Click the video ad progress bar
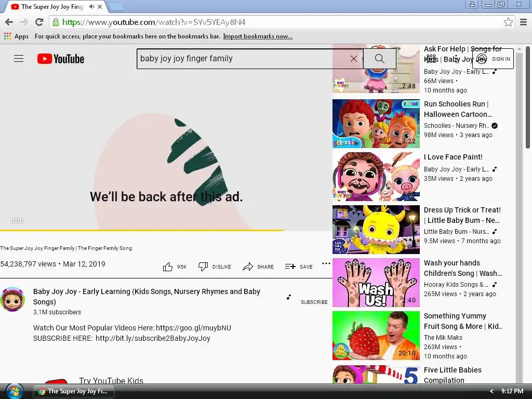The width and height of the screenshot is (532, 399). click(x=166, y=230)
